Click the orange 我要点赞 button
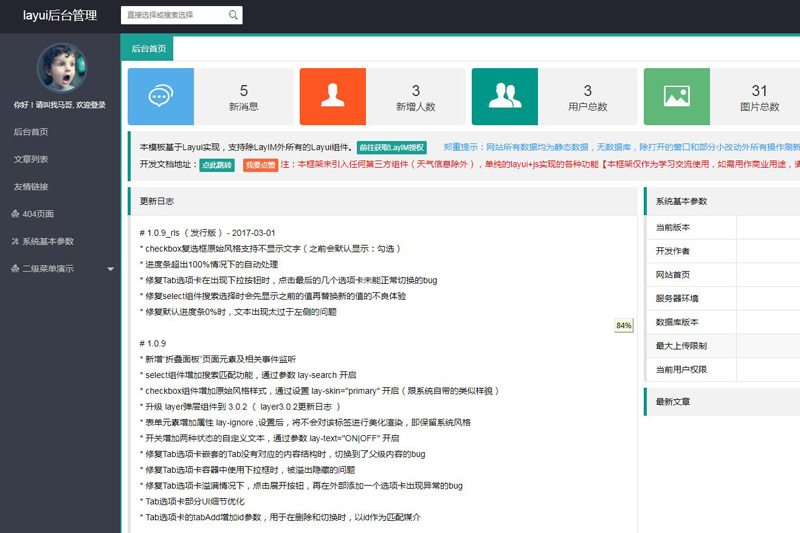 (260, 165)
